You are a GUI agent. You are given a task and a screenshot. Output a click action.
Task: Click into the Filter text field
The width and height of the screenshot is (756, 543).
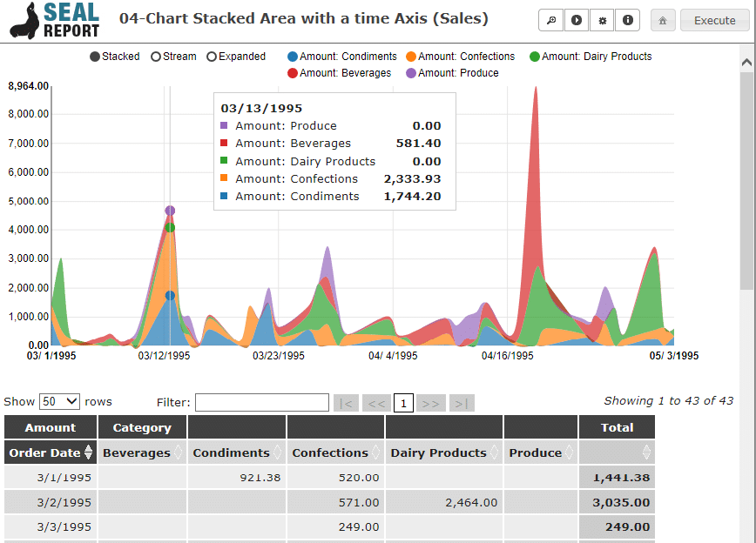[261, 402]
